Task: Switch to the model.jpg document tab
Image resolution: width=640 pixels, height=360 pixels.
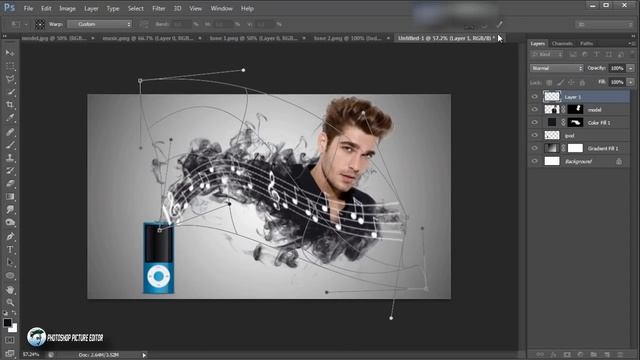Action: click(x=54, y=38)
